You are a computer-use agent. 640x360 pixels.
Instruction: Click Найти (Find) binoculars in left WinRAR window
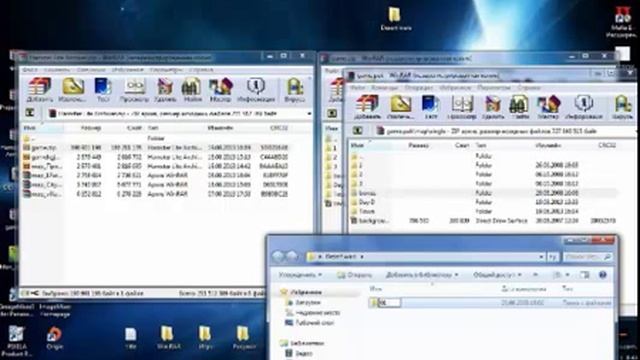pos(192,90)
